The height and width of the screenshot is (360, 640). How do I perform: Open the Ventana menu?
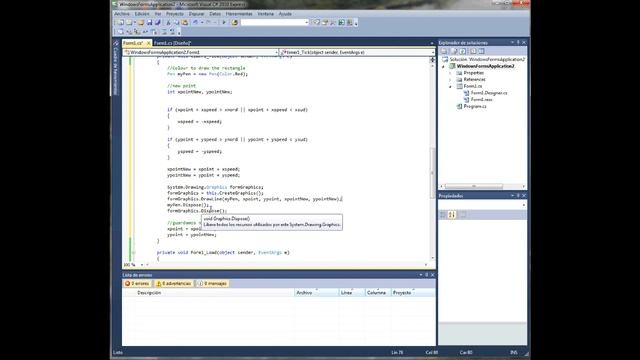265,14
